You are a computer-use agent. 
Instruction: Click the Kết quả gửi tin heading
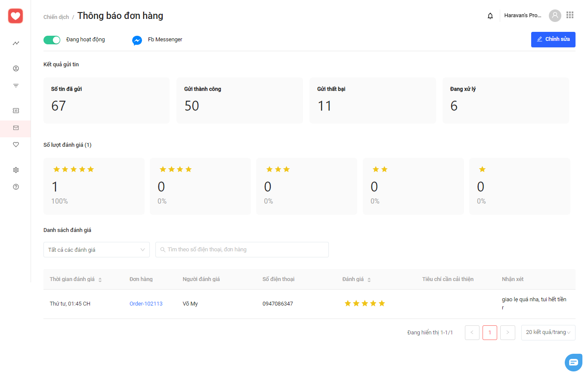pyautogui.click(x=61, y=65)
